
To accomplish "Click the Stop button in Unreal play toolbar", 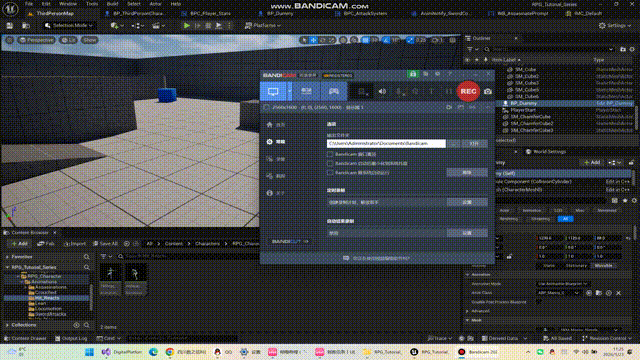I will point(208,25).
